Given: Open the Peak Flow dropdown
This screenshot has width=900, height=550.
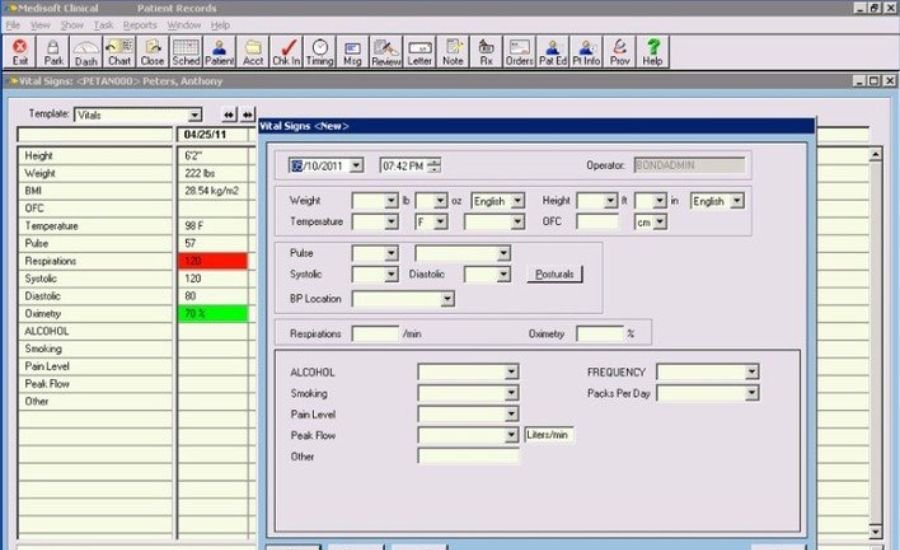Looking at the screenshot, I should [511, 435].
